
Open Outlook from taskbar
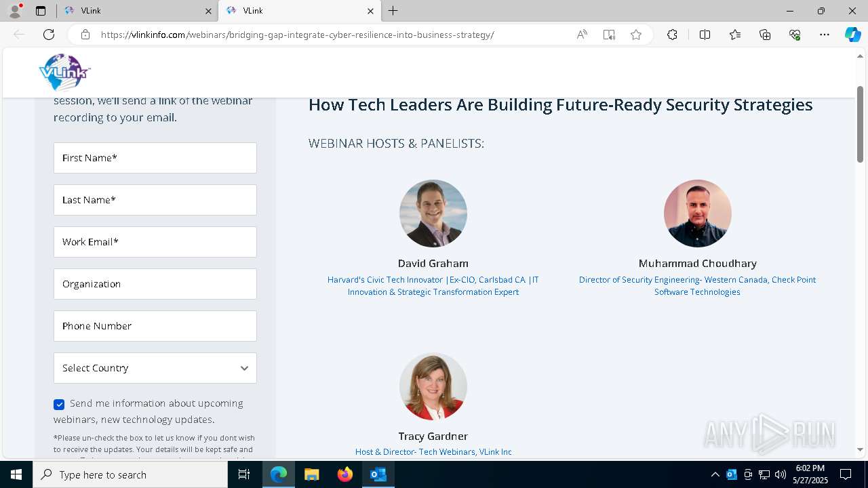378,474
